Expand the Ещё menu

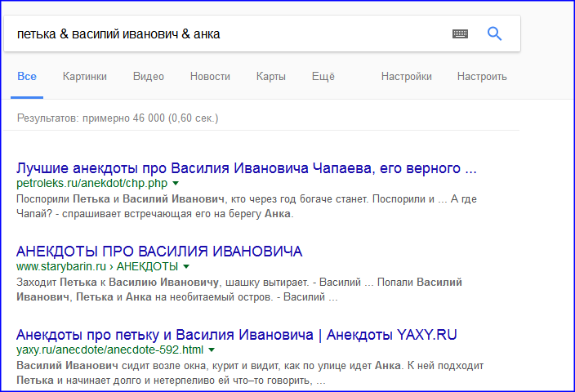point(323,77)
